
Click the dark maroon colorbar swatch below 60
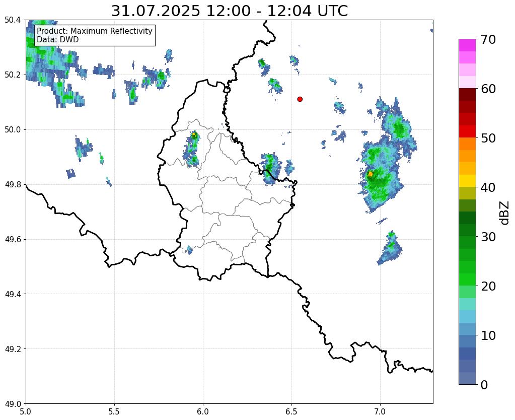pos(467,94)
